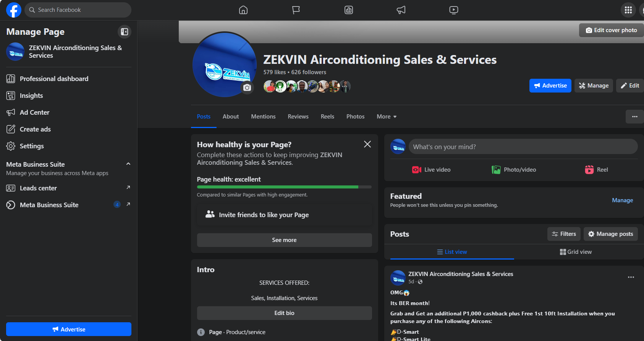Click the What's on your mind field
644x341 pixels.
pyautogui.click(x=523, y=147)
